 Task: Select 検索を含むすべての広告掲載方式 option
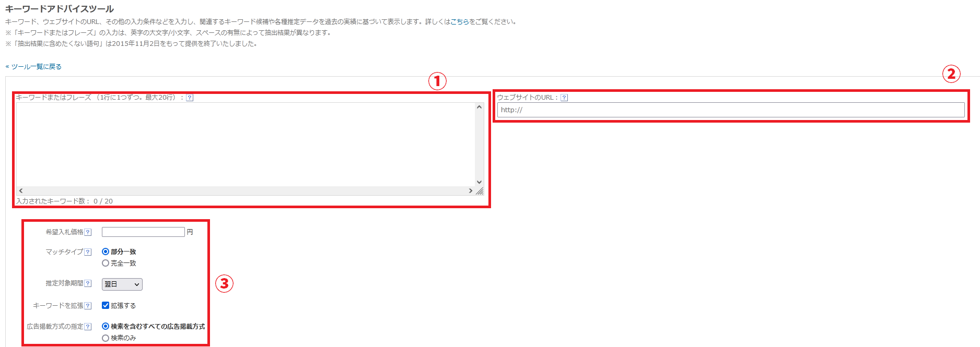coord(106,326)
